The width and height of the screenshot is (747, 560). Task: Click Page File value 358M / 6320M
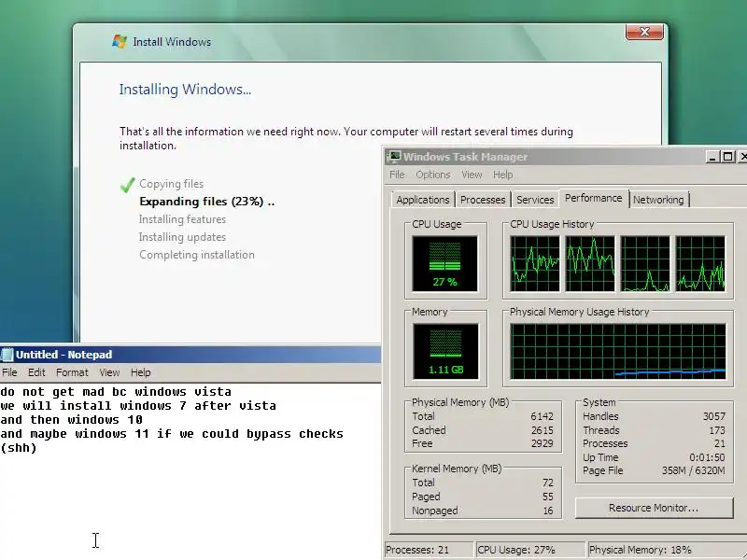click(x=693, y=470)
